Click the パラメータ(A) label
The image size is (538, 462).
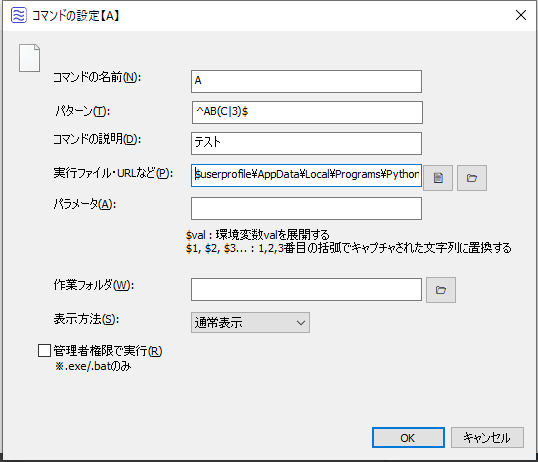85,204
